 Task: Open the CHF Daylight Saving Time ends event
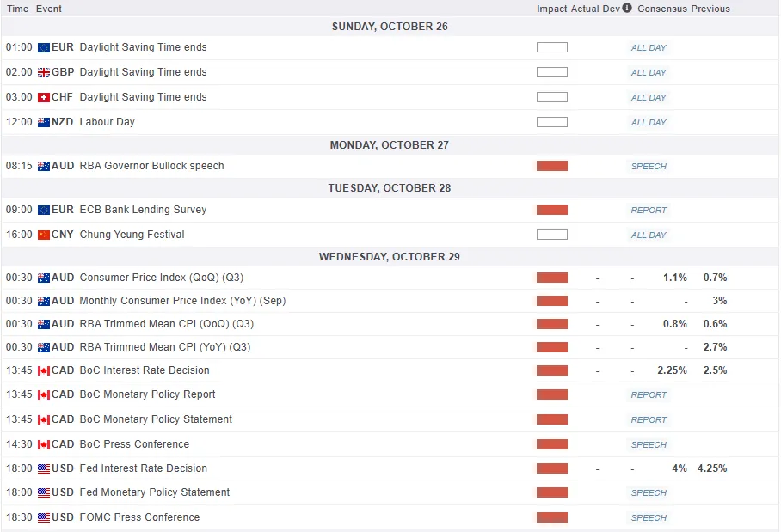pyautogui.click(x=143, y=97)
